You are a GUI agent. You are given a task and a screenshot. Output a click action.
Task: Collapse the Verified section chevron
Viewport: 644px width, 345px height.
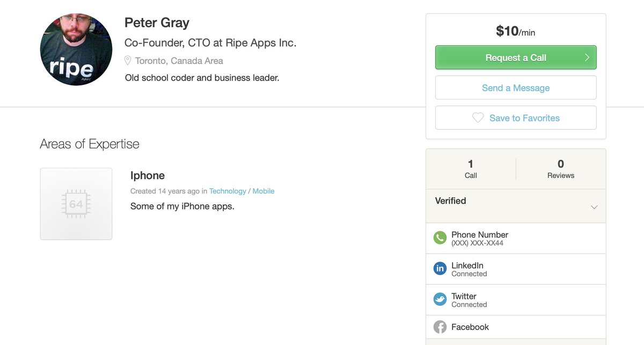(594, 207)
